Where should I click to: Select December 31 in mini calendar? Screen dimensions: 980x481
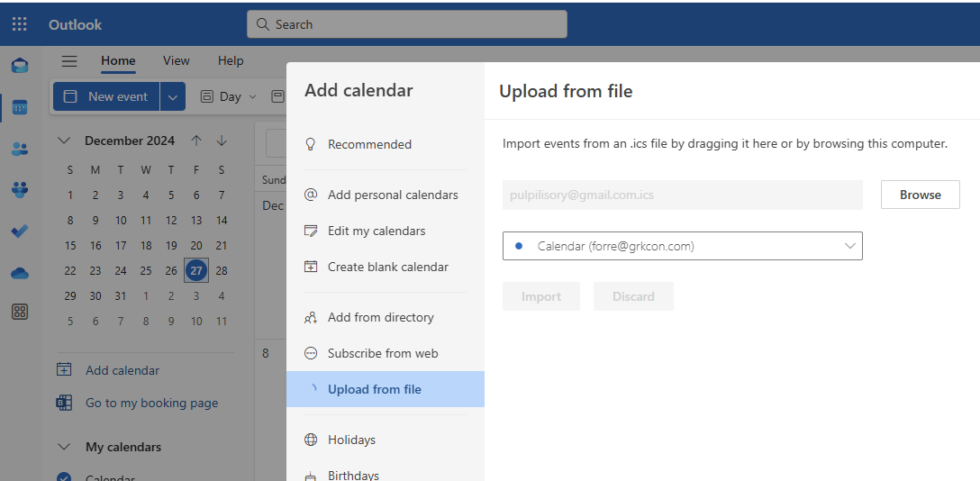[121, 296]
